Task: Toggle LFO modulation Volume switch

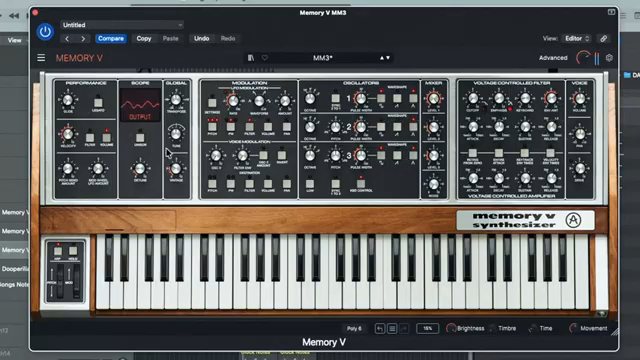Action: (x=268, y=127)
